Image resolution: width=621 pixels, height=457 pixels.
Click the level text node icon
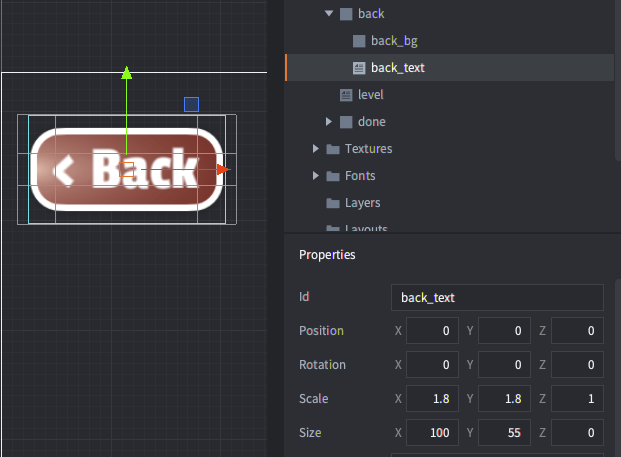(346, 95)
